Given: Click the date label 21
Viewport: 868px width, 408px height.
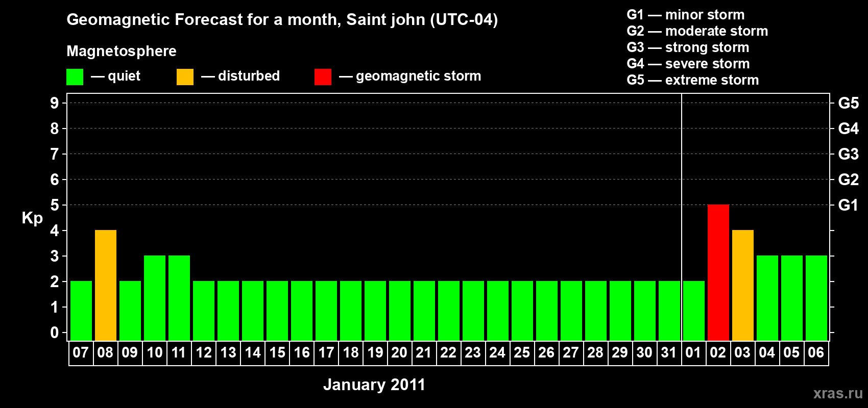Looking at the screenshot, I should tap(424, 353).
